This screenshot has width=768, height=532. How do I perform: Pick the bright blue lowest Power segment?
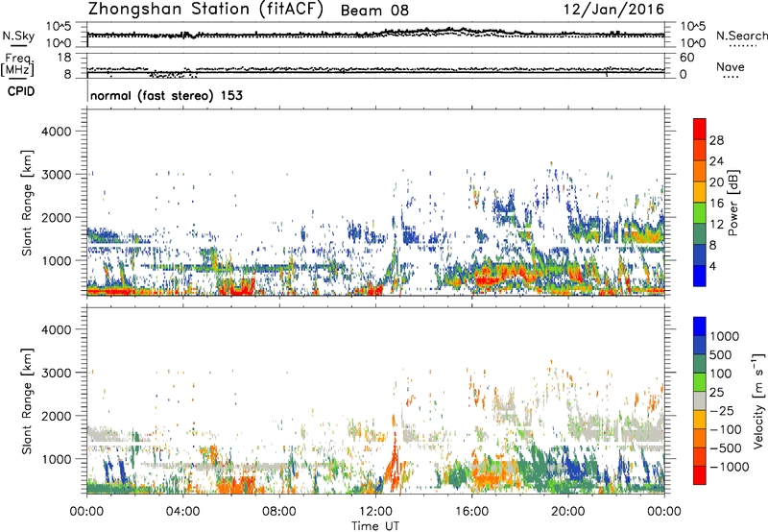(x=700, y=276)
